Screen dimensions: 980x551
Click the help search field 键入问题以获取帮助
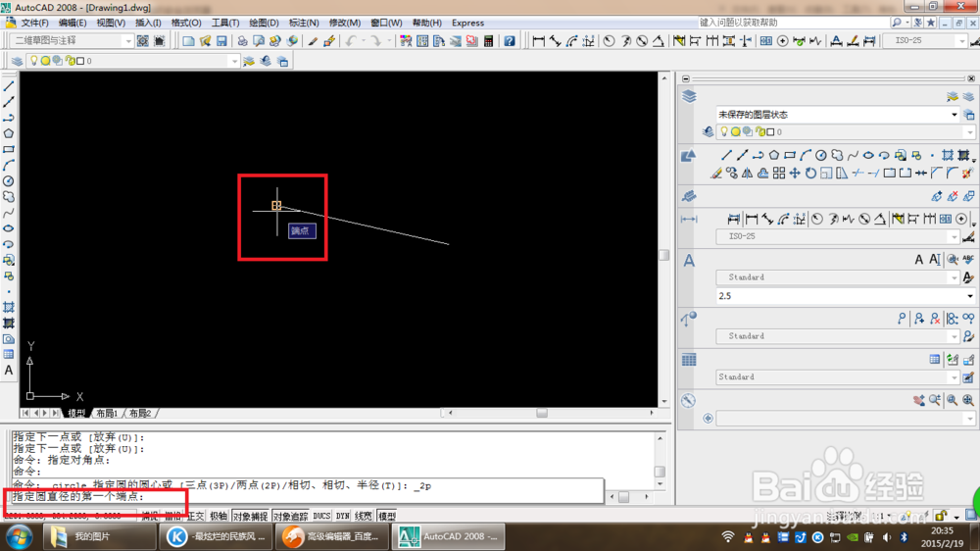pos(794,23)
